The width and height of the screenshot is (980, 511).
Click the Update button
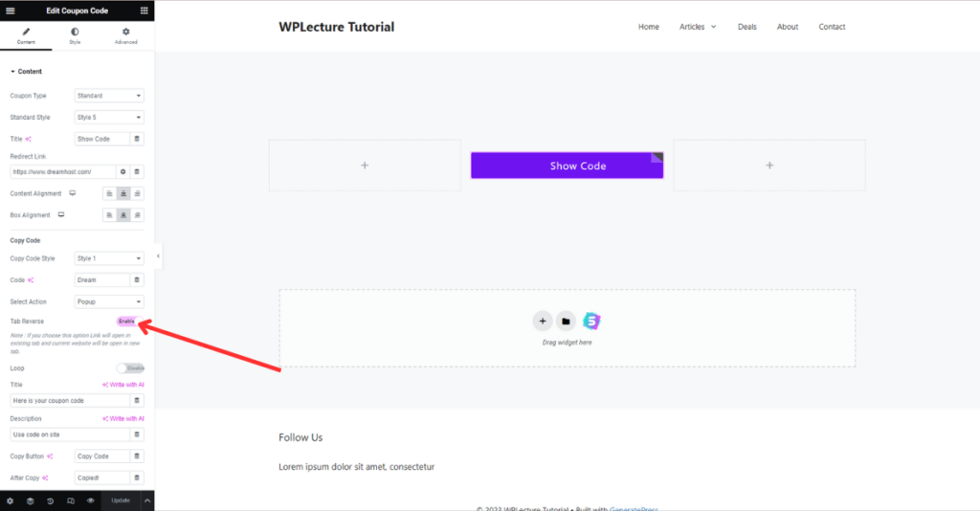coord(121,500)
